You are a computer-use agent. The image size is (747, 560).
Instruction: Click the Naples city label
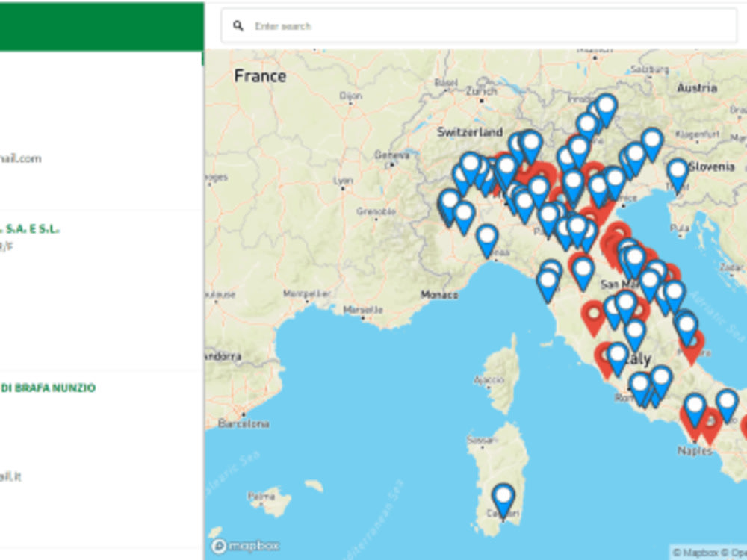pyautogui.click(x=695, y=450)
